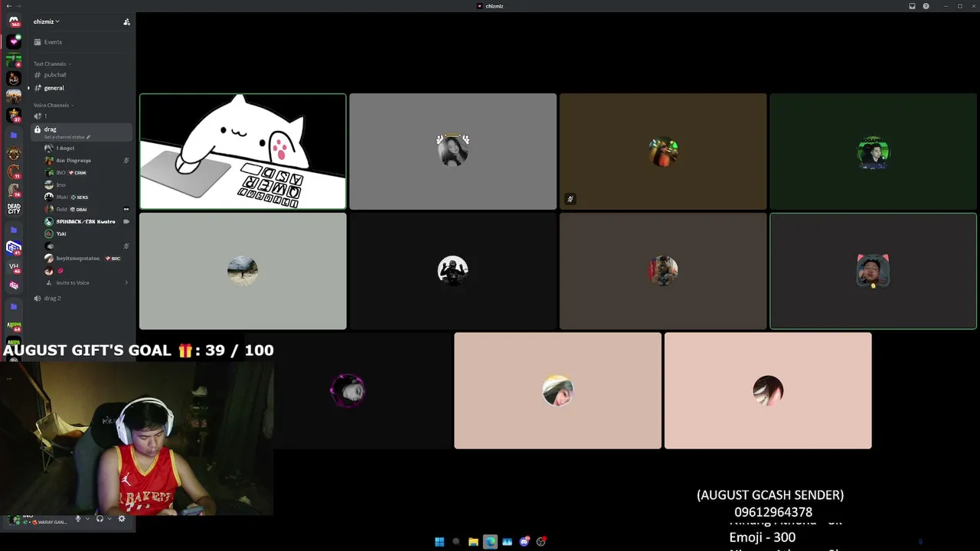Select the drag voice channel
980x551 pixels.
coord(81,132)
